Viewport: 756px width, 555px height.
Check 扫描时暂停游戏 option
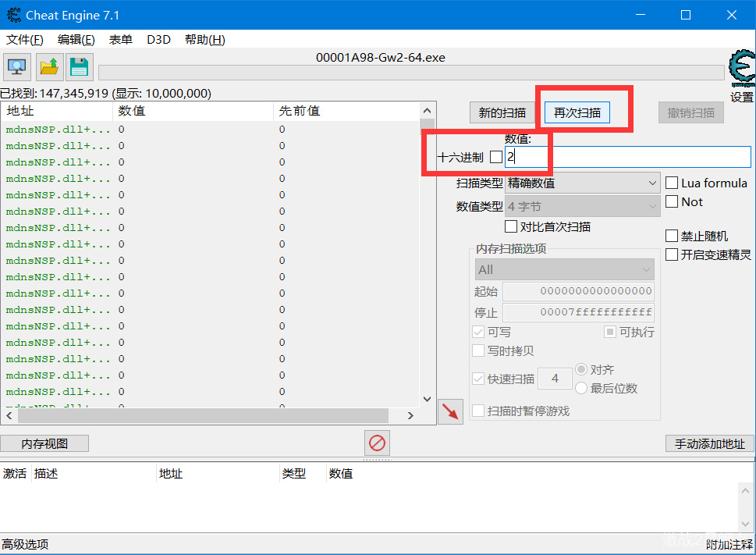[478, 411]
